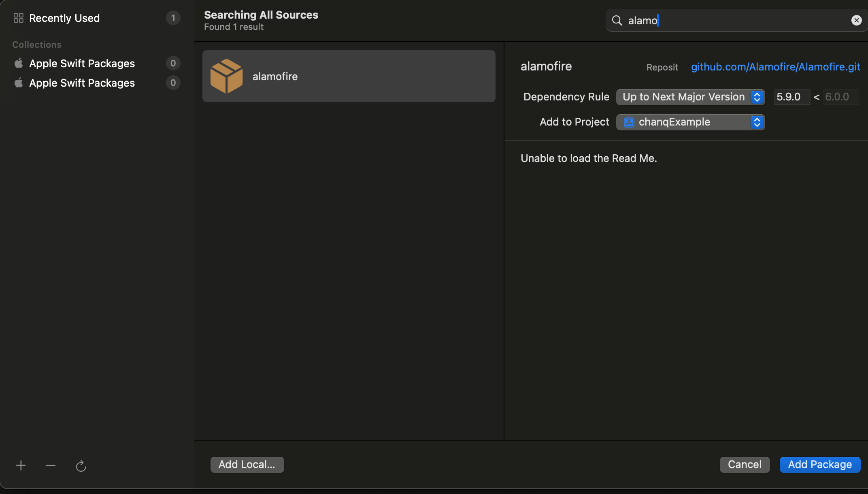
Task: Click the Add Package button
Action: point(819,464)
